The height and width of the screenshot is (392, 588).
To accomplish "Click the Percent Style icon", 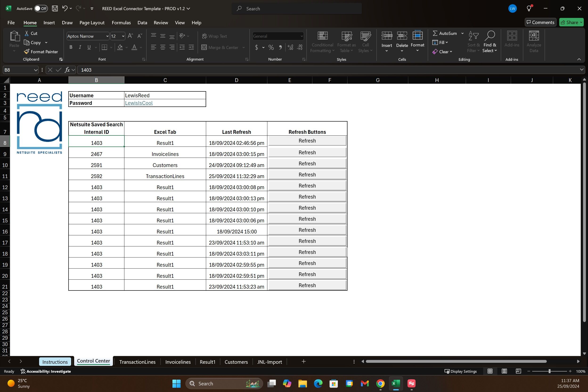I will click(271, 47).
